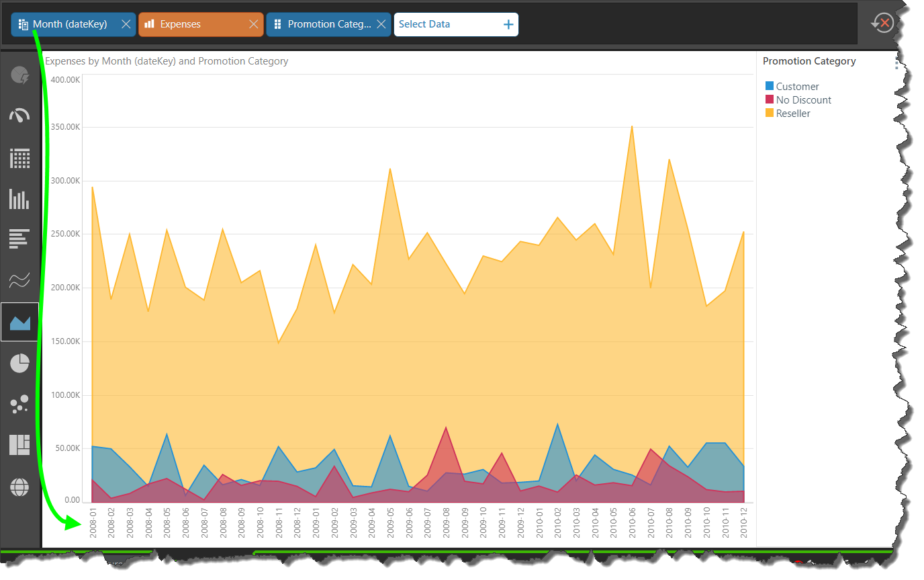Click the Reseller legend color swatch
This screenshot has width=924, height=580.
coord(770,113)
